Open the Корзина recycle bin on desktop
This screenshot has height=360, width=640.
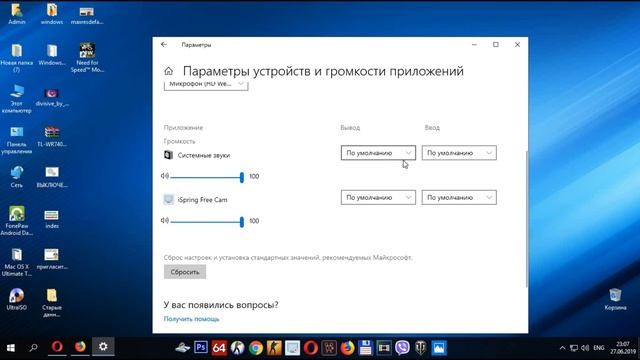pyautogui.click(x=615, y=299)
